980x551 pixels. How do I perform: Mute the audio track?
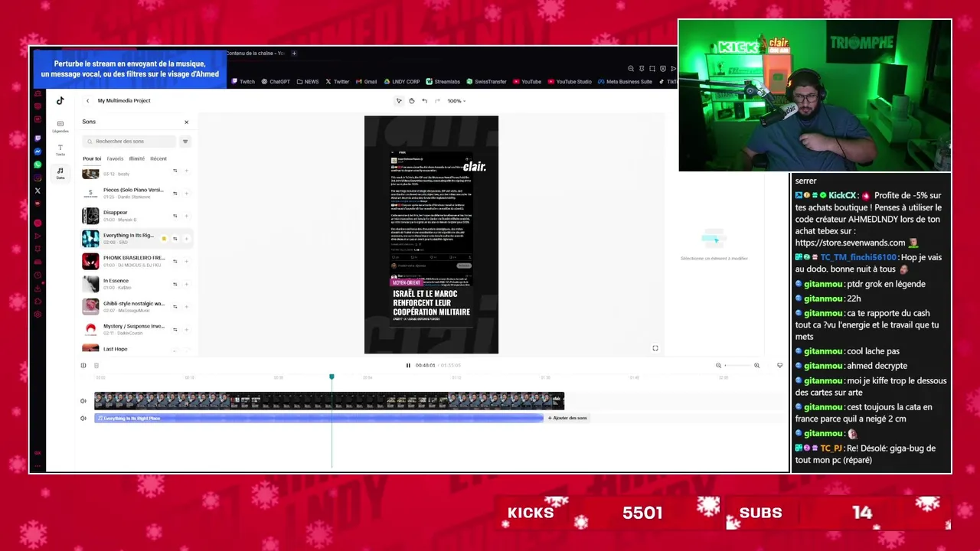tap(83, 419)
